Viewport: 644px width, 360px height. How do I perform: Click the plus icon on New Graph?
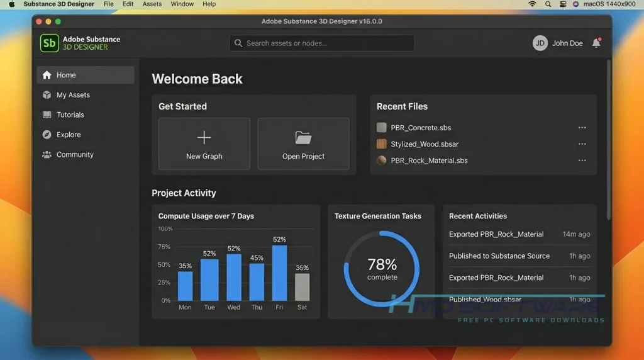204,137
